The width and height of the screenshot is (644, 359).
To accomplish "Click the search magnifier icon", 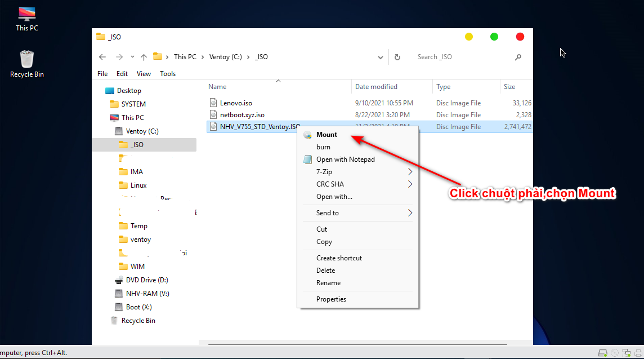I will tap(518, 57).
